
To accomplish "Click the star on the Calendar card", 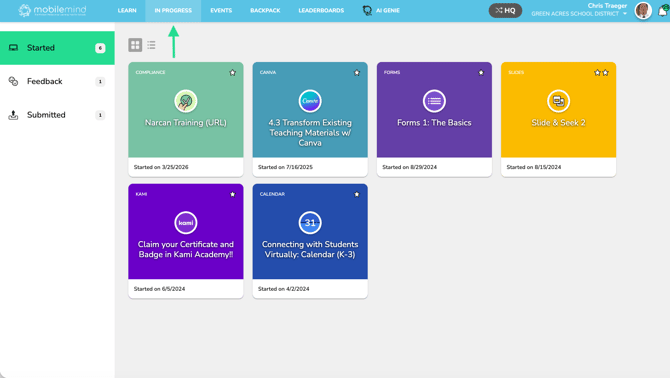I will point(357,194).
